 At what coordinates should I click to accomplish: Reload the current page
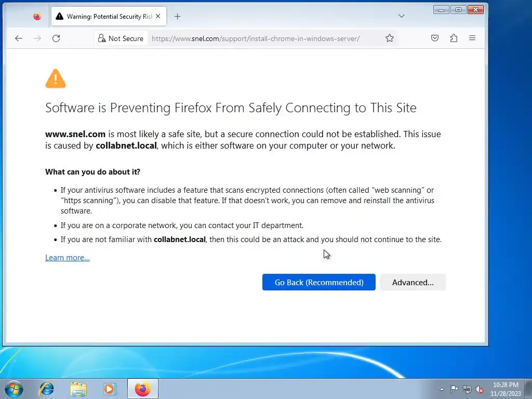click(x=56, y=38)
